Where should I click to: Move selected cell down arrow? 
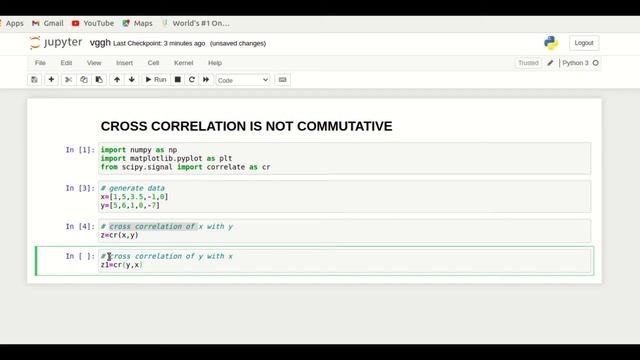tap(131, 80)
